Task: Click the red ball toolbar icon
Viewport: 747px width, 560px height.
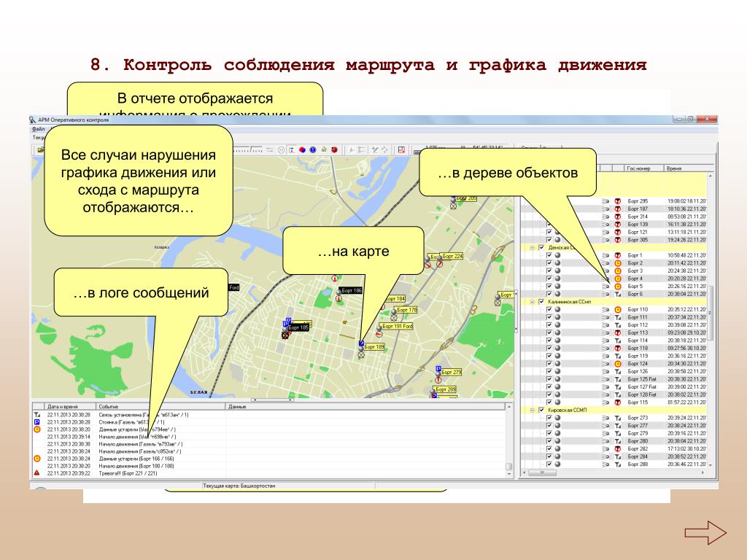Action: [x=334, y=150]
